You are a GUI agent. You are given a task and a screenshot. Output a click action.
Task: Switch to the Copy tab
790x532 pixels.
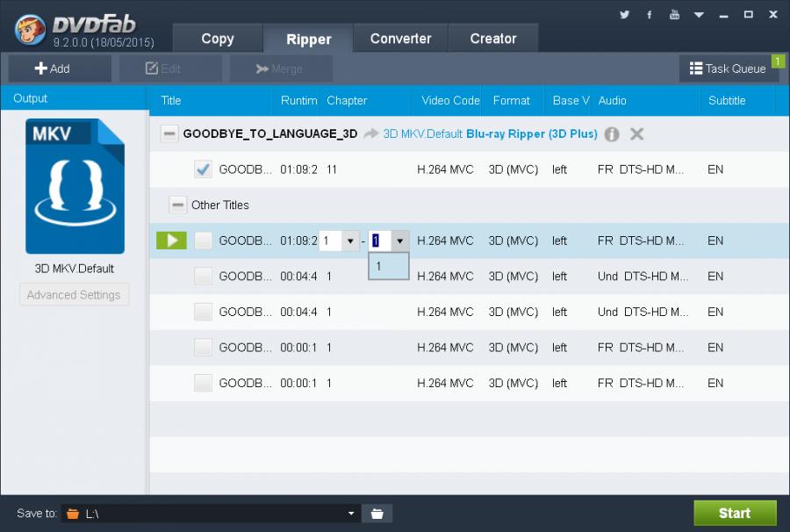pos(217,39)
